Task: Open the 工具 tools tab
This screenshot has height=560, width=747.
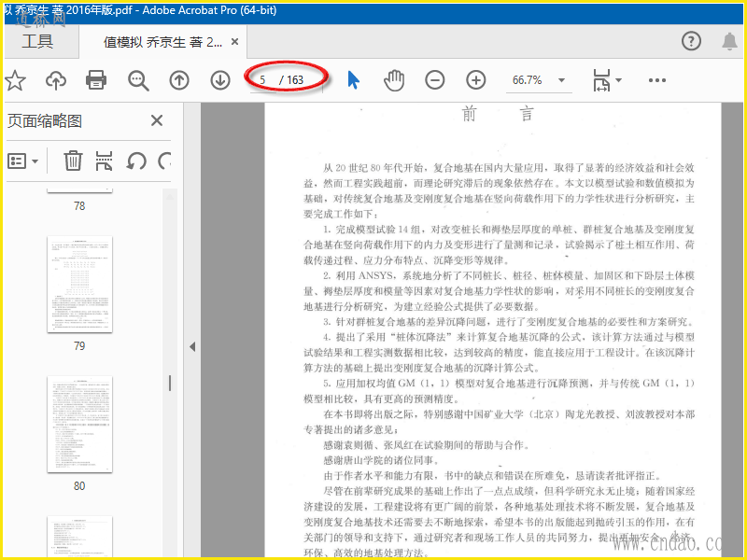Action: (37, 41)
